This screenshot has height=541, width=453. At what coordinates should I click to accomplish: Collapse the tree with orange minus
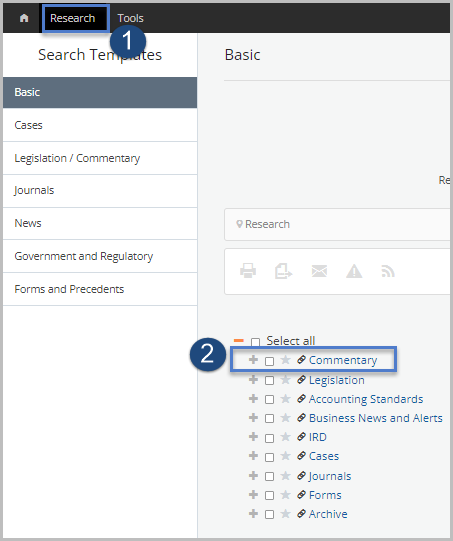(239, 341)
